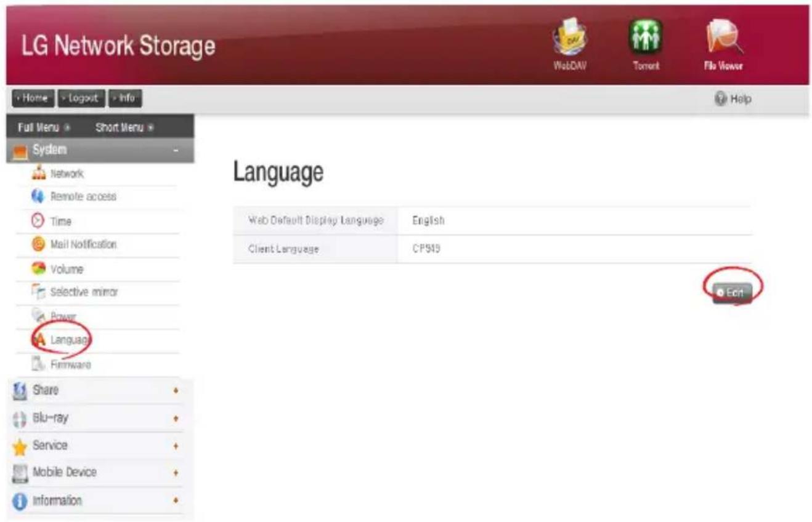
Task: Expand the Share section arrow
Action: pyautogui.click(x=177, y=390)
